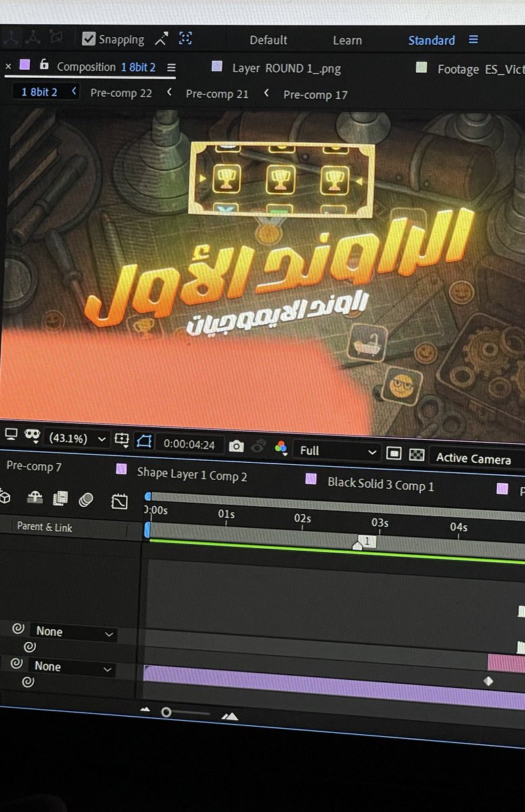Click the Fast Previews icon
Screen dimensions: 525x812
click(x=395, y=453)
